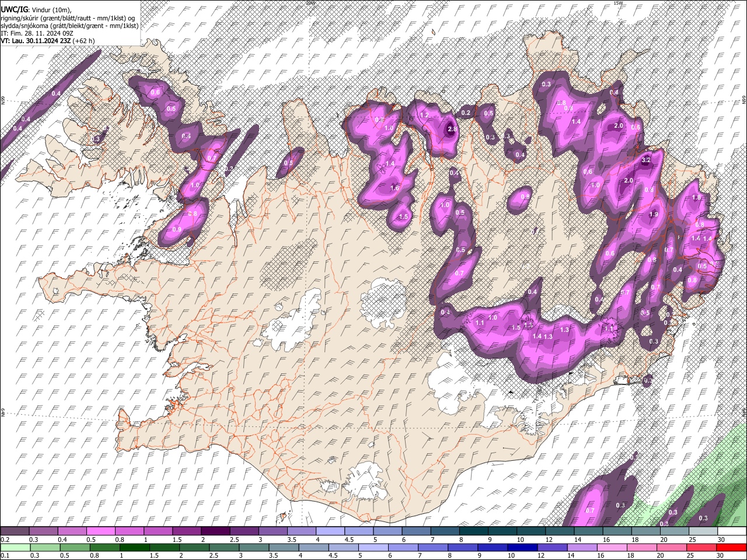Choose the dark blue swatch between 10 and 12 in the lower legend
Screen dimensions: 747x560
[x=522, y=547]
